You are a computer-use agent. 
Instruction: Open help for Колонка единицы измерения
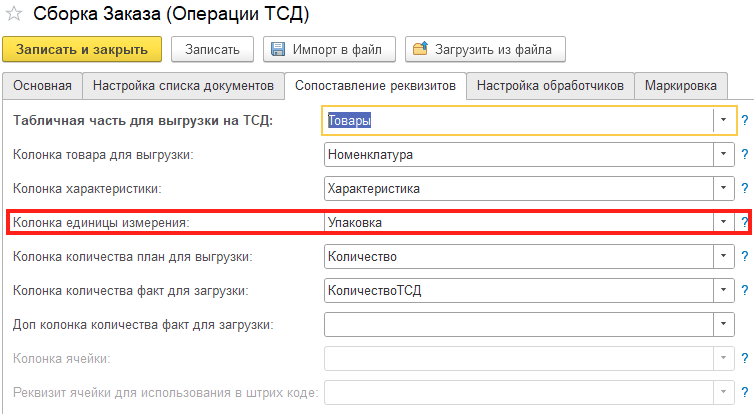[x=745, y=222]
